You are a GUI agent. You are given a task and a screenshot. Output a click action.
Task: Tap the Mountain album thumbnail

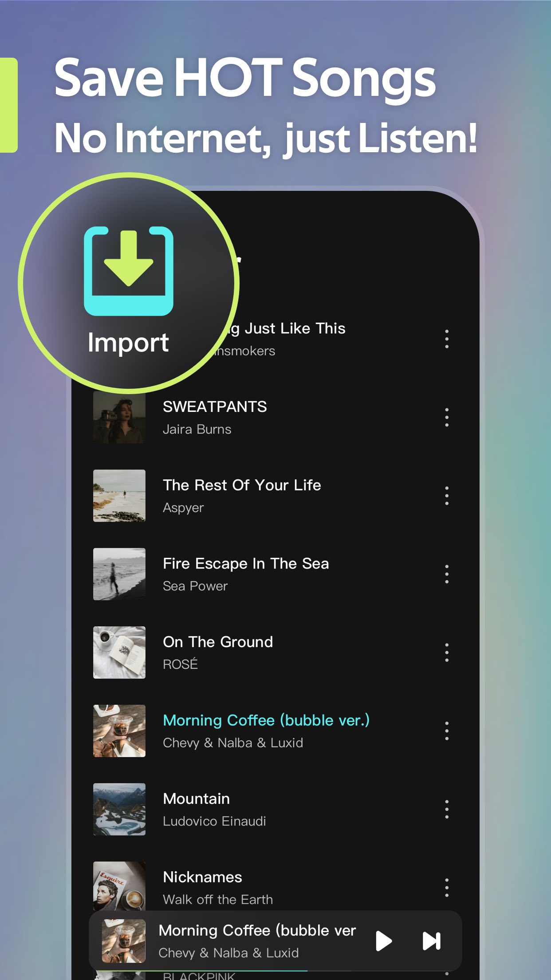pyautogui.click(x=119, y=809)
